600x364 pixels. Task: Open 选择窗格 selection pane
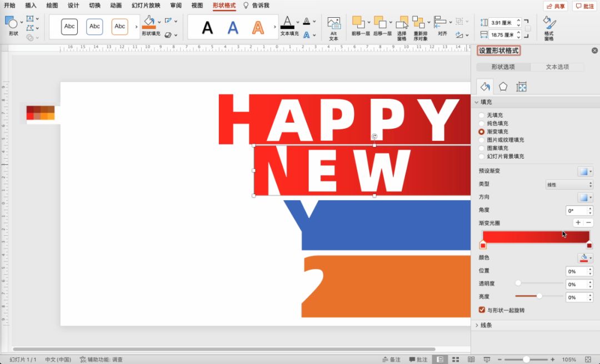(402, 28)
